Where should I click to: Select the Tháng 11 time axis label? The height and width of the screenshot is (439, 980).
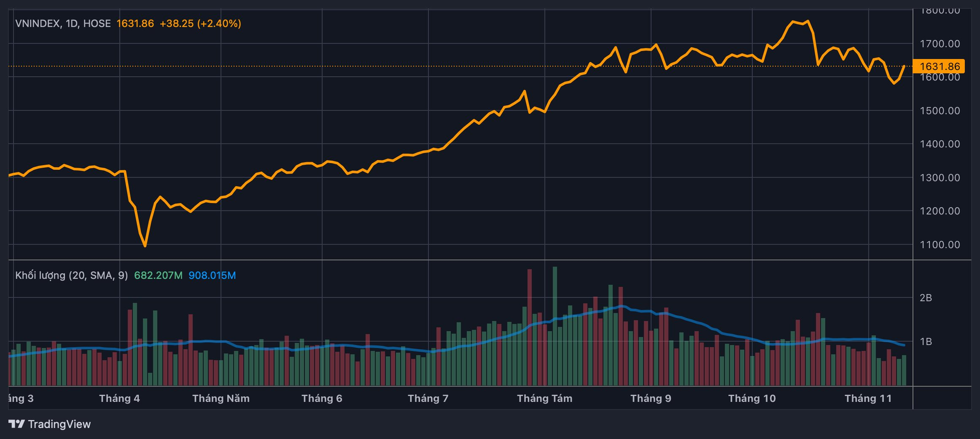click(x=868, y=398)
